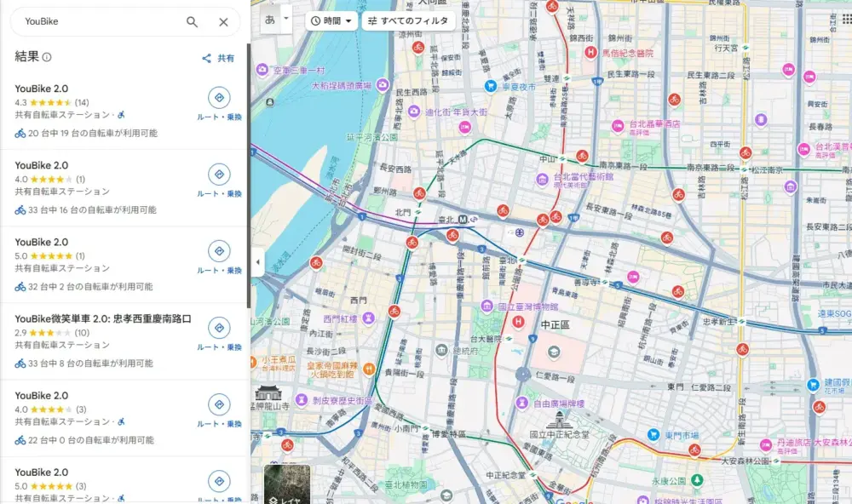
Task: Click the 西門 station label
Action: 358,301
